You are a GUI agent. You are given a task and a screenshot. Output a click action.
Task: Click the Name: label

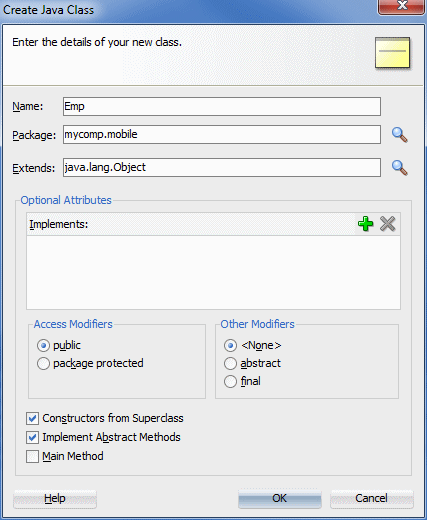click(28, 106)
